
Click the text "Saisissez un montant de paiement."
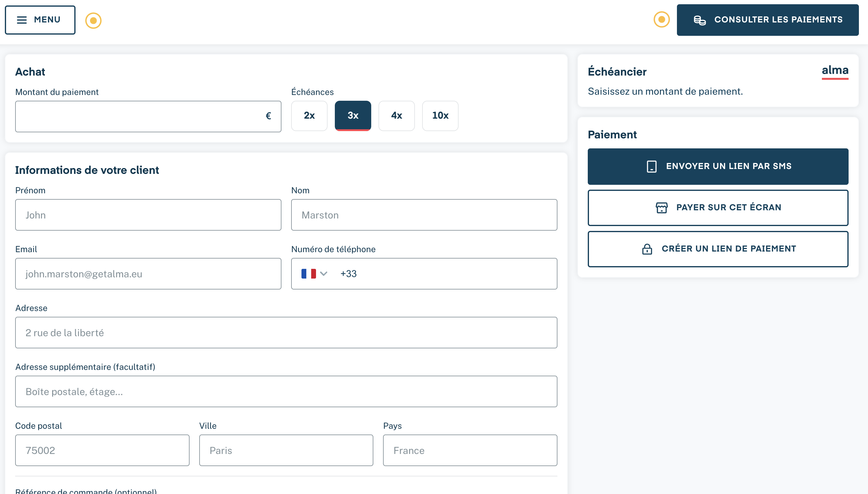coord(665,91)
